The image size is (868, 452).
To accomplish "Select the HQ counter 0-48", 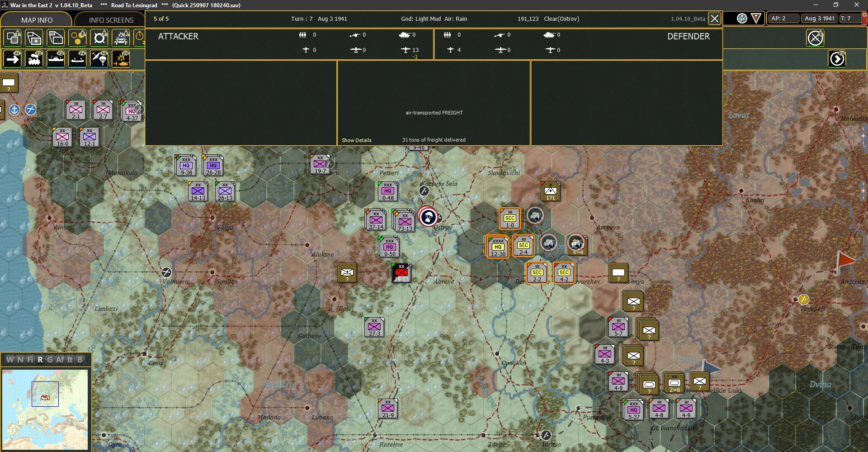I will tap(388, 191).
